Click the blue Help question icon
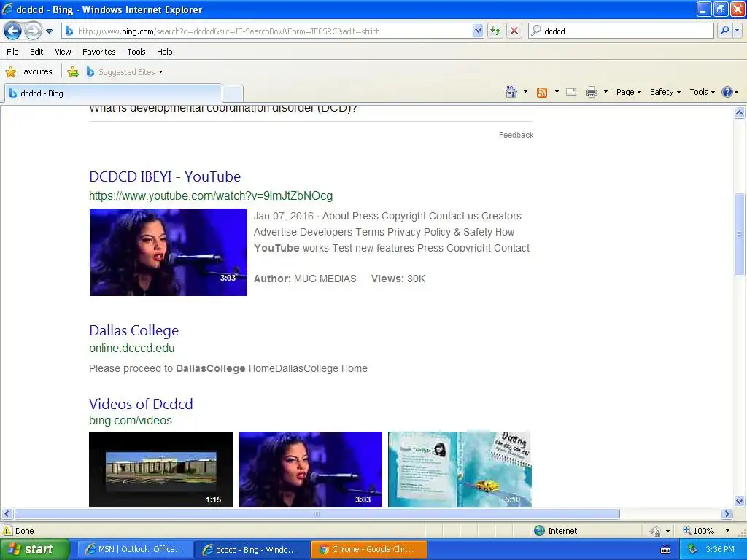Screen dimensions: 747x560 [727, 92]
